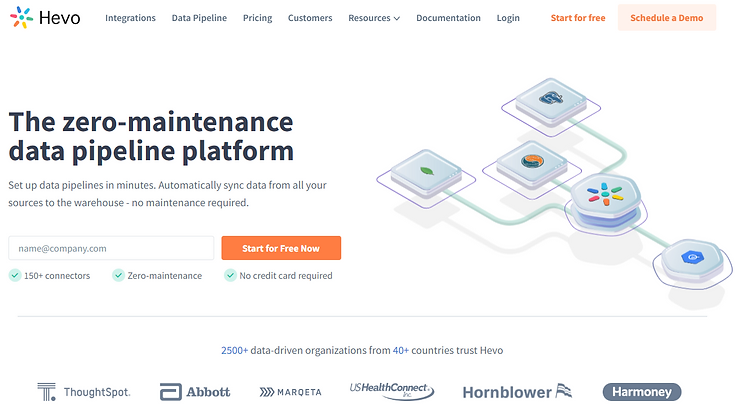Click the Marqeta customer logo
This screenshot has height=410, width=740.
290,392
